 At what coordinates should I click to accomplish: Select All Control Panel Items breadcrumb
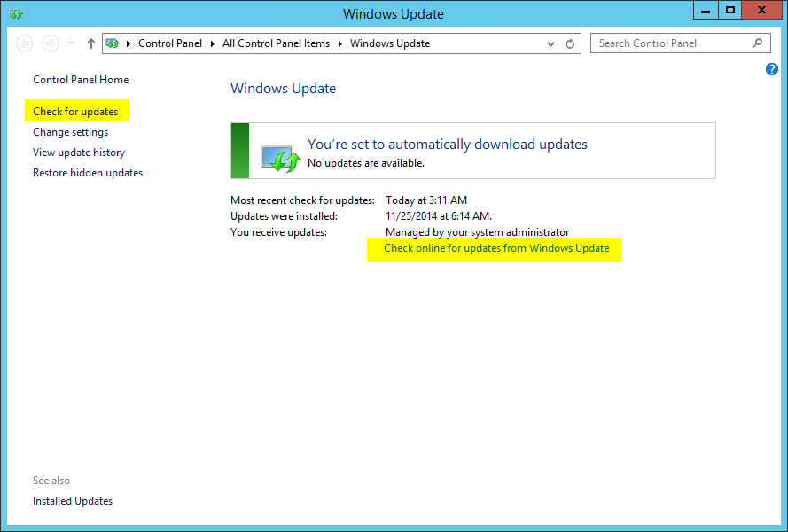[x=276, y=43]
